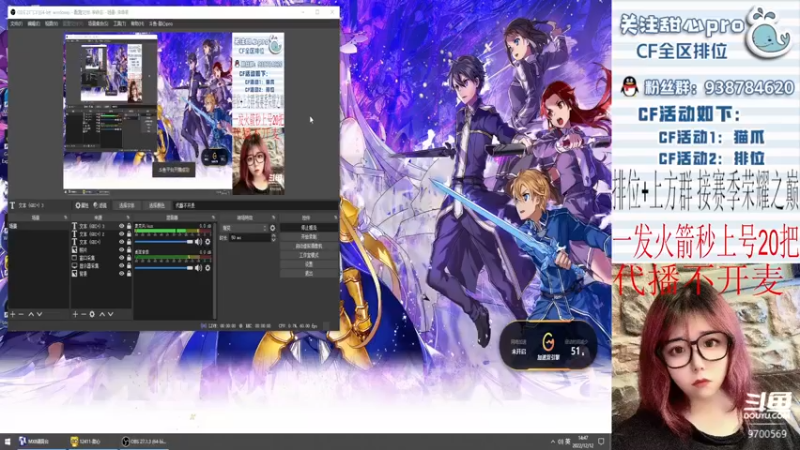Move the selected source up

[102, 314]
